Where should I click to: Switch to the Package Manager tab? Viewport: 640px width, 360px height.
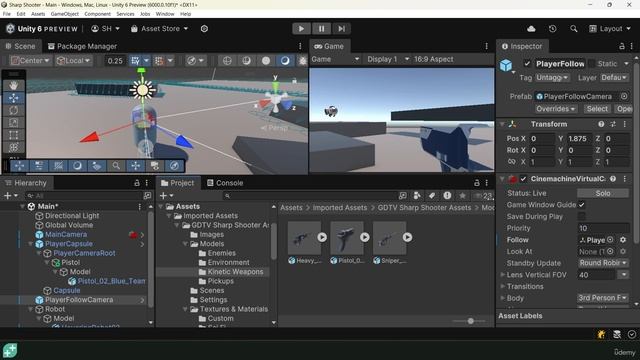82,46
